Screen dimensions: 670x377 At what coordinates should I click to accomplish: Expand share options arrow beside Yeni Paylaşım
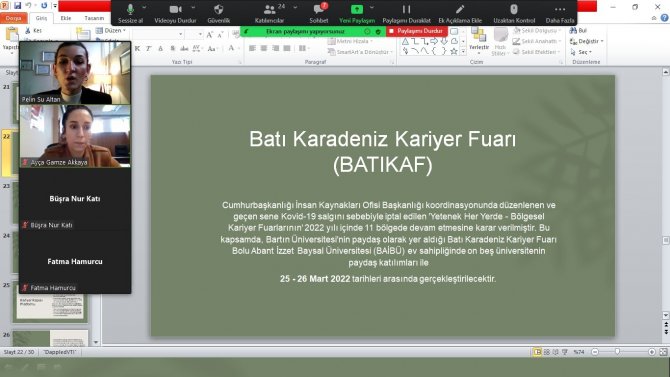click(x=372, y=8)
